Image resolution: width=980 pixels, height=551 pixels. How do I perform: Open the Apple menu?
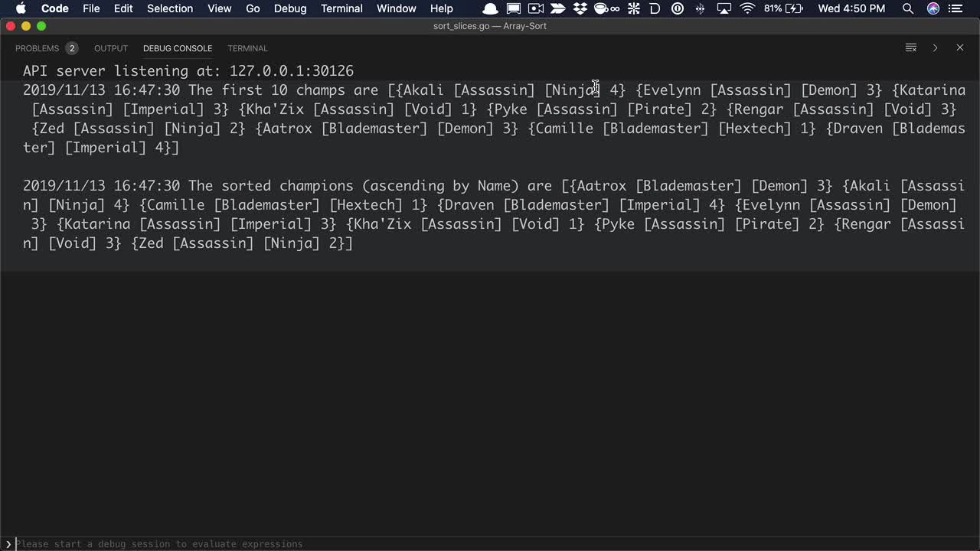tap(21, 8)
